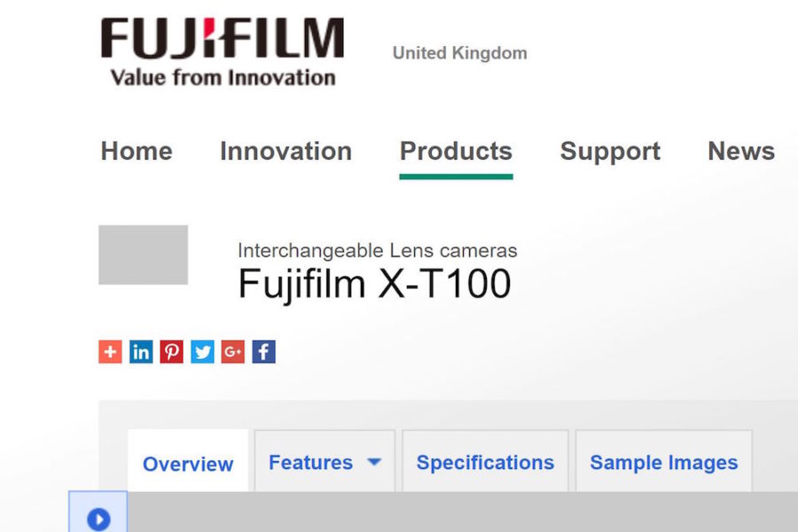The width and height of the screenshot is (798, 532).
Task: Share page on LinkedIn
Action: [141, 352]
